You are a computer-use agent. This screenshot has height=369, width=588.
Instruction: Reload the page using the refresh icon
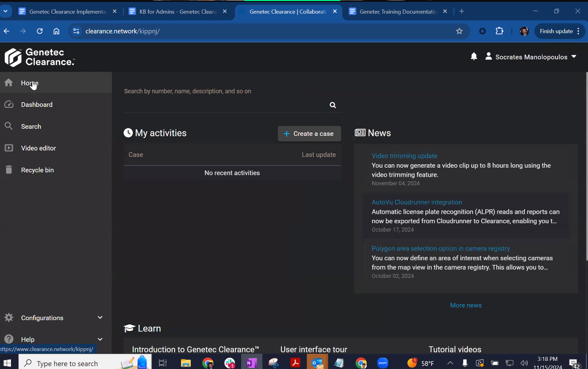(40, 31)
